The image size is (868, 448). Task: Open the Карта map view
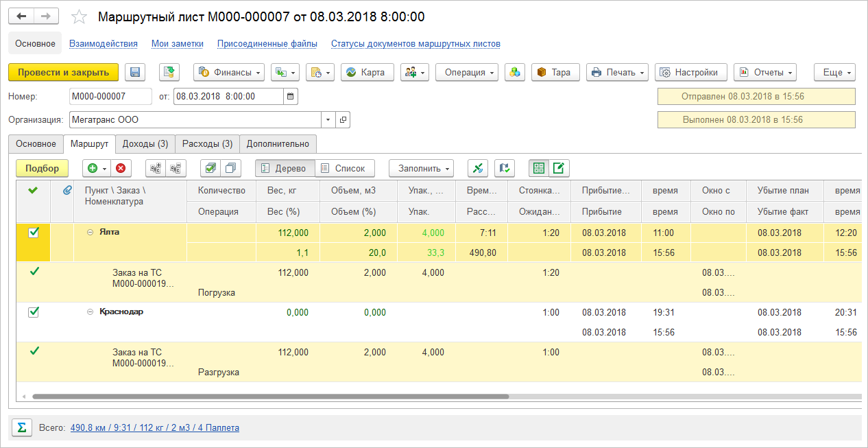pos(367,72)
